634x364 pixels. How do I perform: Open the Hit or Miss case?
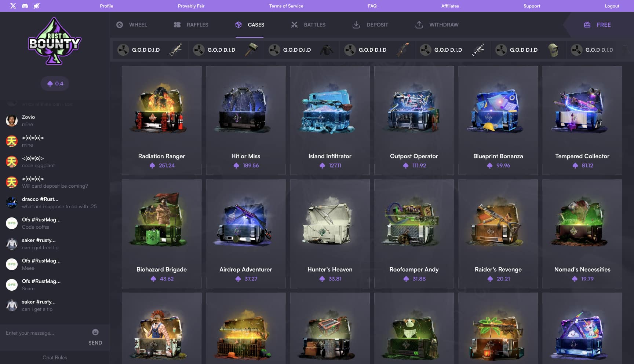246,120
